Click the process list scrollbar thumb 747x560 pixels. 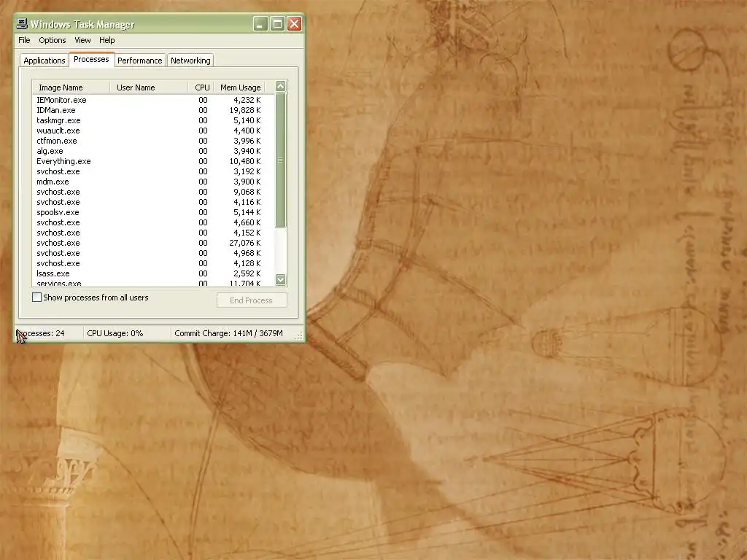pos(281,160)
